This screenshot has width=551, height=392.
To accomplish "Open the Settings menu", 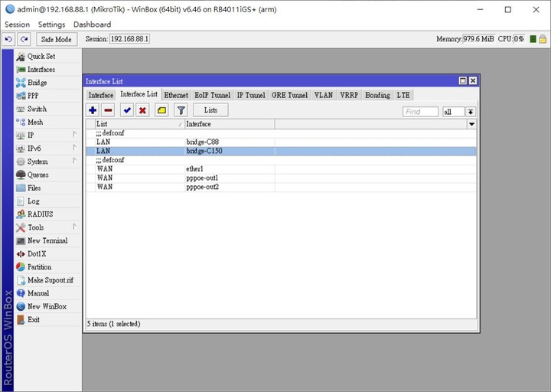I will pos(52,24).
